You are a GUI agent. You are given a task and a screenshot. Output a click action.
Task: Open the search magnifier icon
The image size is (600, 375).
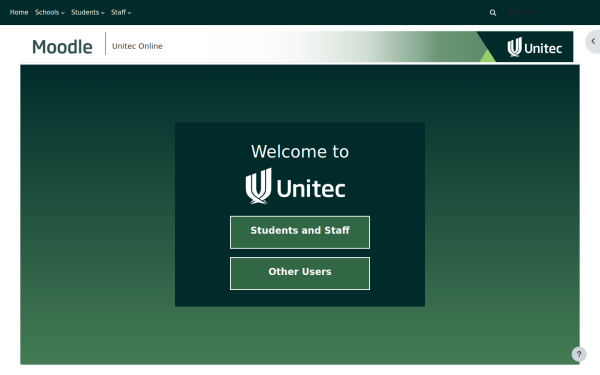493,13
